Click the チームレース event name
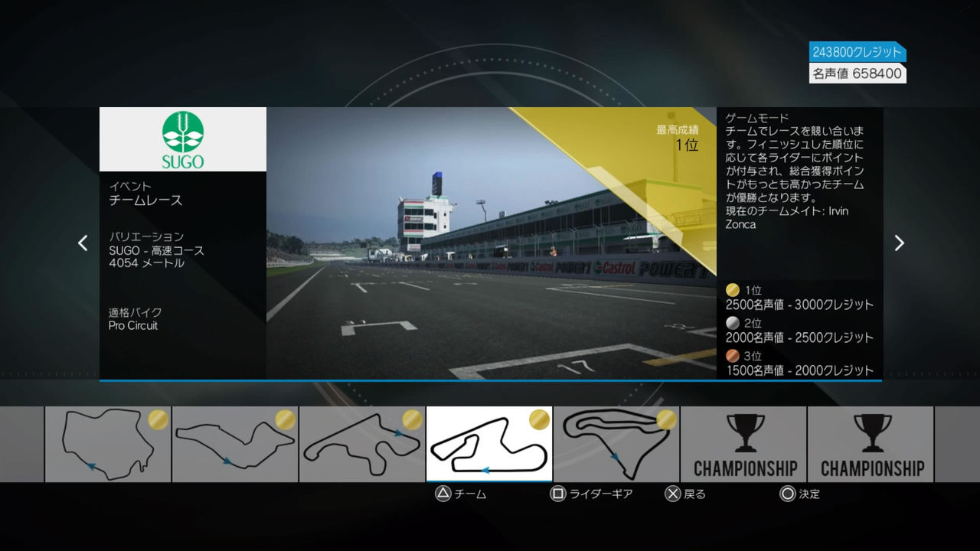 point(145,201)
